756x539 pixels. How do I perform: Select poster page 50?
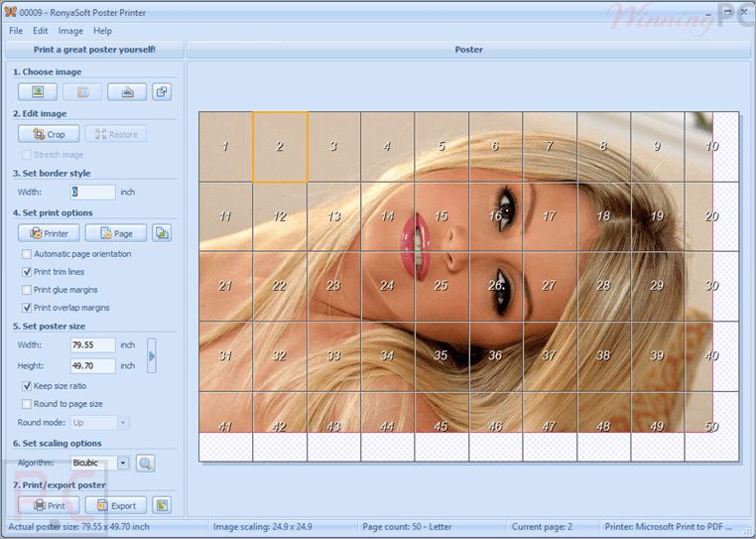(x=711, y=427)
